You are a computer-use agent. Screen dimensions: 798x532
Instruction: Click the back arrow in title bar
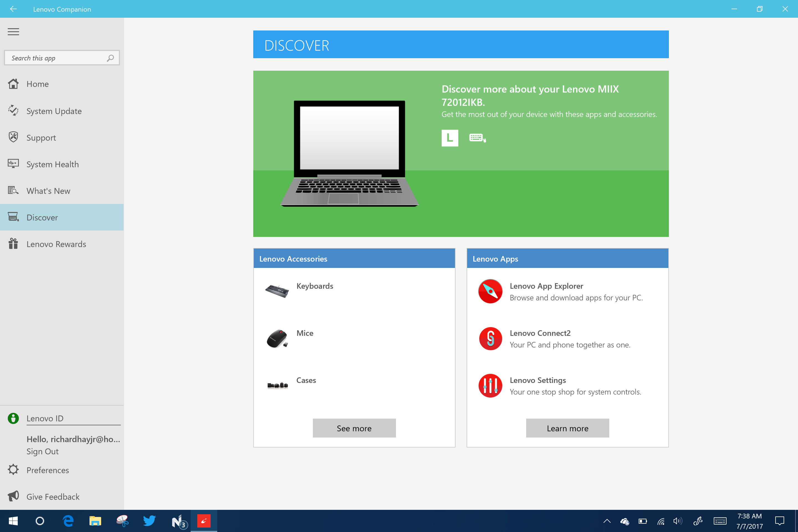13,9
